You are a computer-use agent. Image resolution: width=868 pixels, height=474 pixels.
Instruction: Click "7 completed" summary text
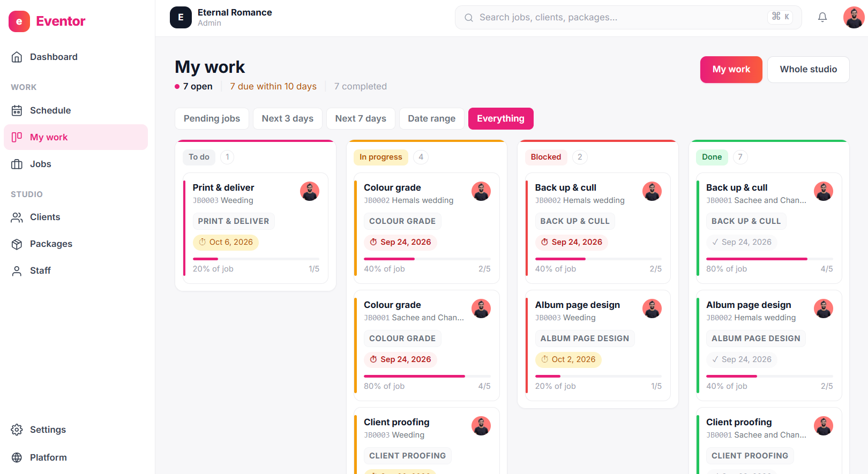361,86
